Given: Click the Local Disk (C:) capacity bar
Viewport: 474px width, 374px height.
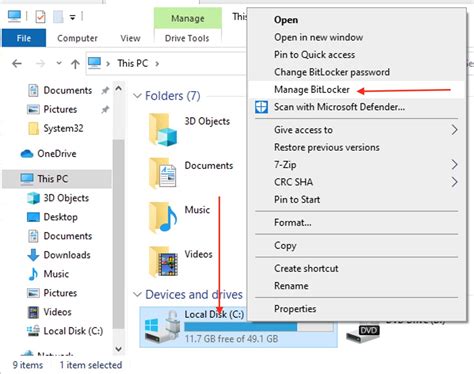Looking at the screenshot, I should click(x=259, y=327).
